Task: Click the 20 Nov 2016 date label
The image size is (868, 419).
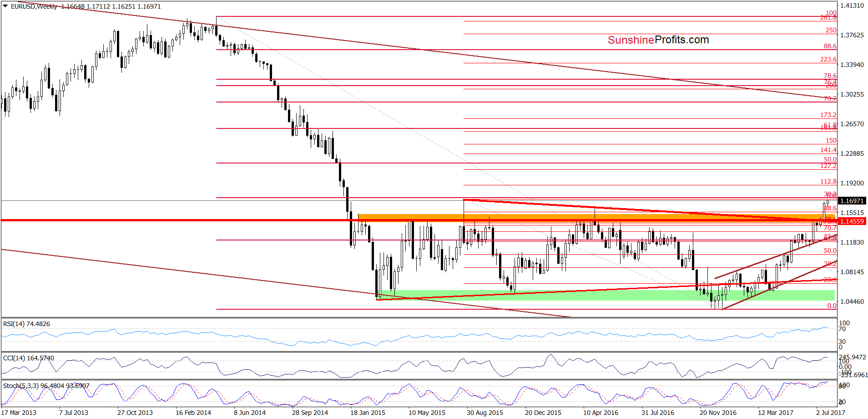Action: coord(718,413)
